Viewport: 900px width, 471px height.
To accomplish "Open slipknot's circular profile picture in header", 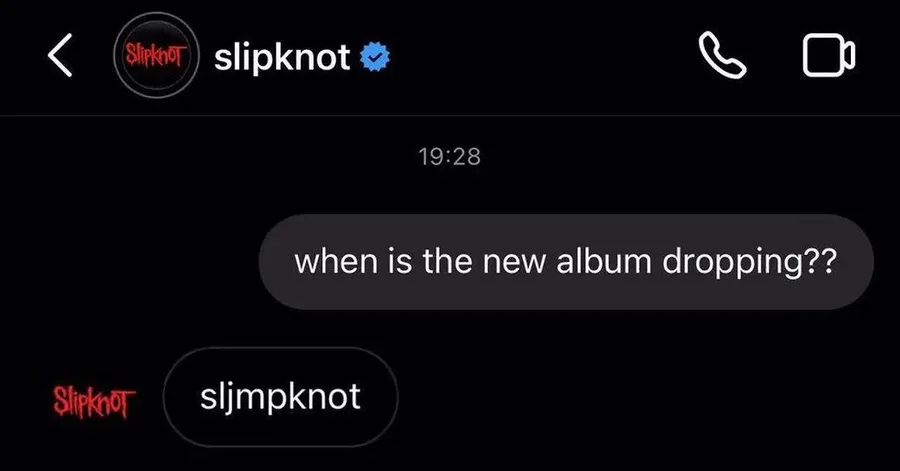I will coord(157,55).
